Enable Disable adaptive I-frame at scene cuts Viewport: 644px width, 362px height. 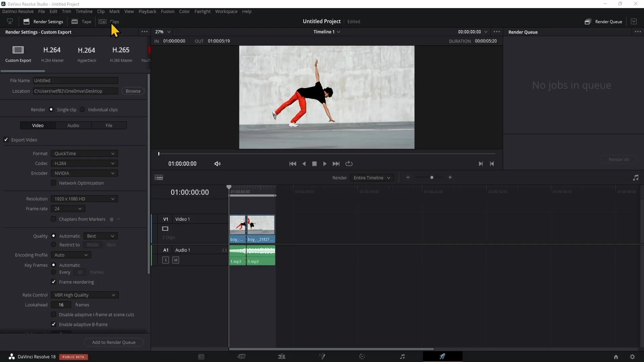pyautogui.click(x=53, y=314)
